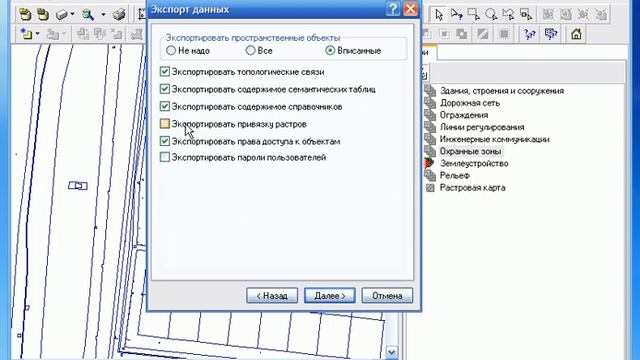Click the eraser-shaped tool icon
The height and width of the screenshot is (360, 640).
click(62, 15)
